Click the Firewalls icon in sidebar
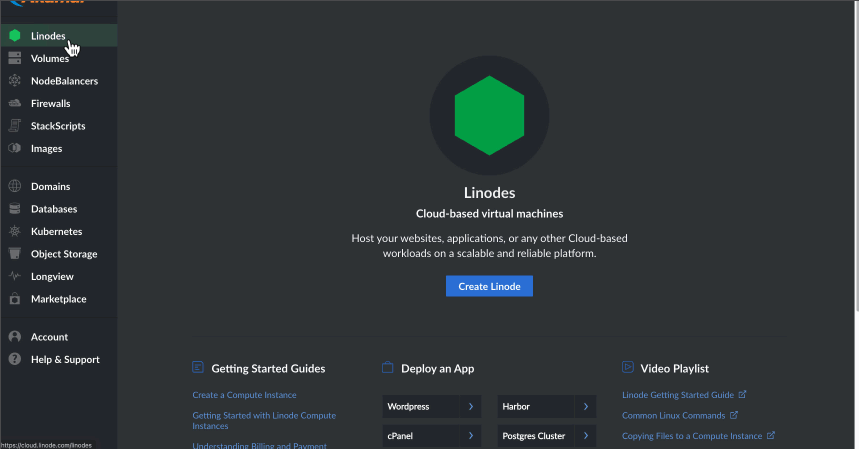Viewport: 859px width, 449px height. (x=14, y=104)
